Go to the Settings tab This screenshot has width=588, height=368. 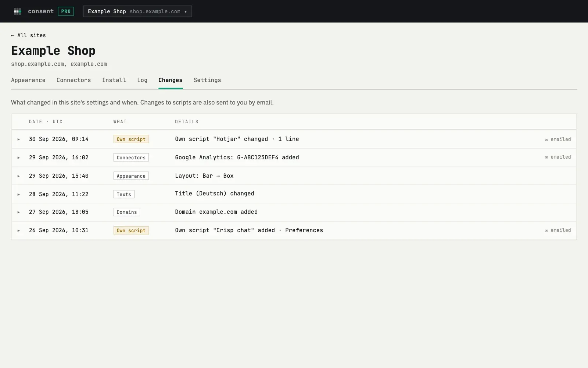[207, 80]
